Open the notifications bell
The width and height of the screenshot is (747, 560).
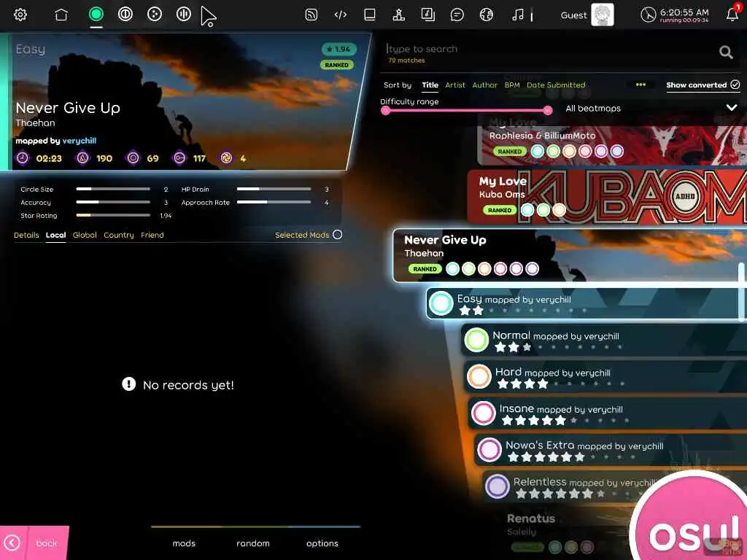[x=732, y=15]
